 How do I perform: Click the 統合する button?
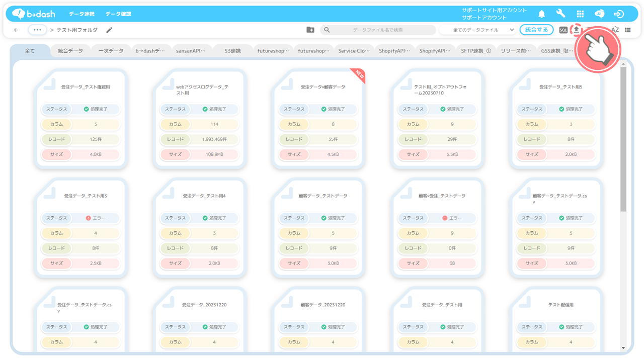tap(536, 30)
